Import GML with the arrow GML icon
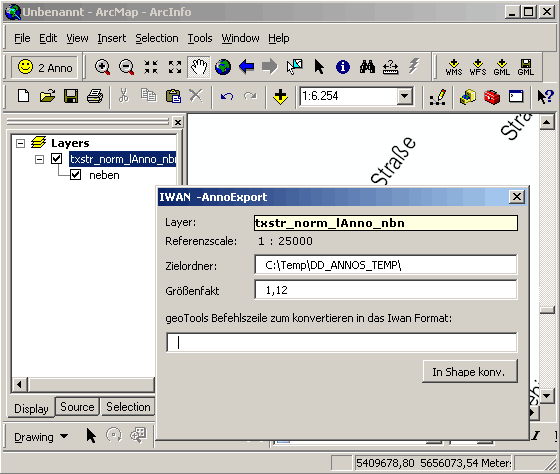The image size is (560, 474). tap(502, 68)
